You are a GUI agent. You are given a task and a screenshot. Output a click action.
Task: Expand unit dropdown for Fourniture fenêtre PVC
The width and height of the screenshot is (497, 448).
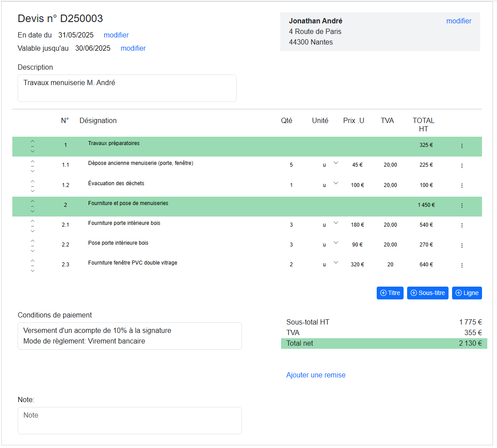pos(336,262)
